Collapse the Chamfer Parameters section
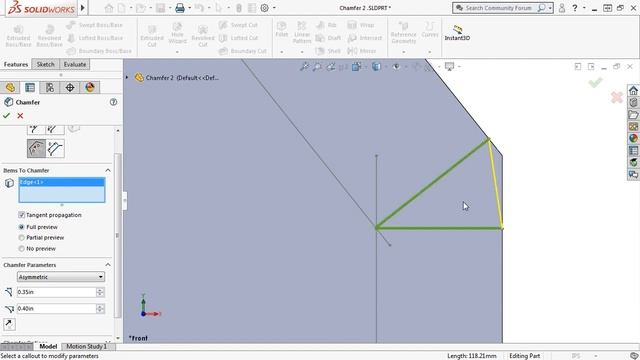 pos(108,265)
